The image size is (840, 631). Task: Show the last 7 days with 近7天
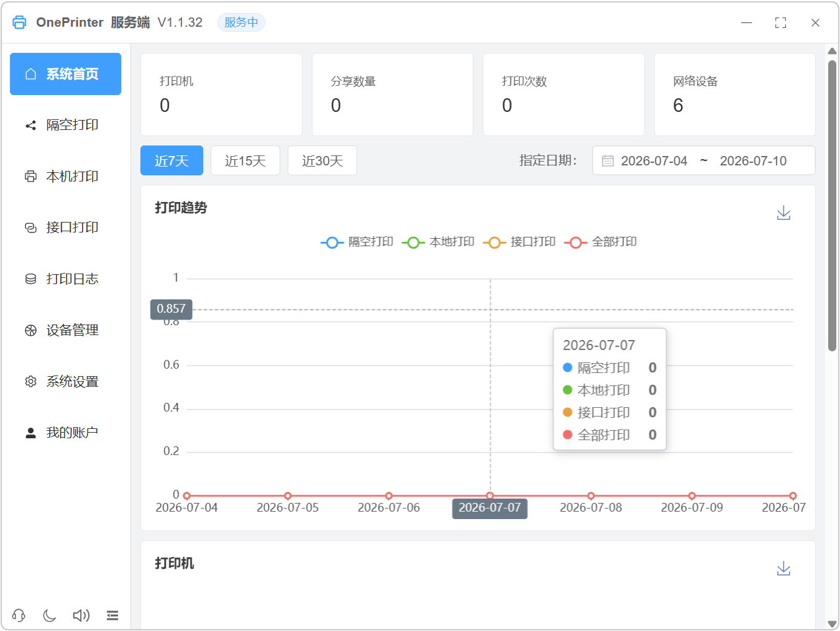[x=171, y=160]
